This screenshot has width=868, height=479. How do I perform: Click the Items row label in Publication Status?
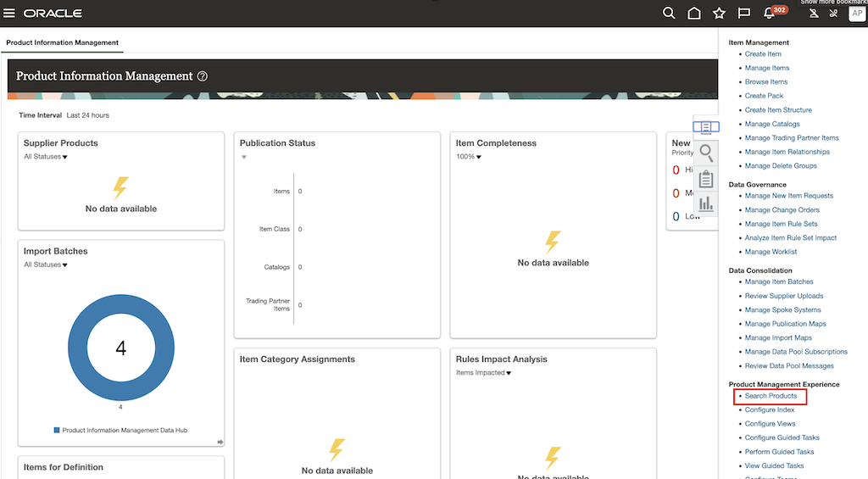click(x=281, y=191)
